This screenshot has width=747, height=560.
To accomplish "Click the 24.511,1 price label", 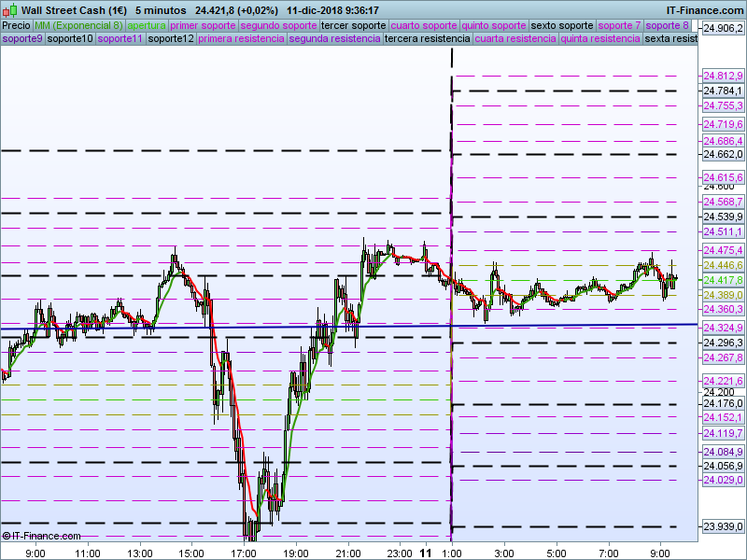I will point(723,231).
